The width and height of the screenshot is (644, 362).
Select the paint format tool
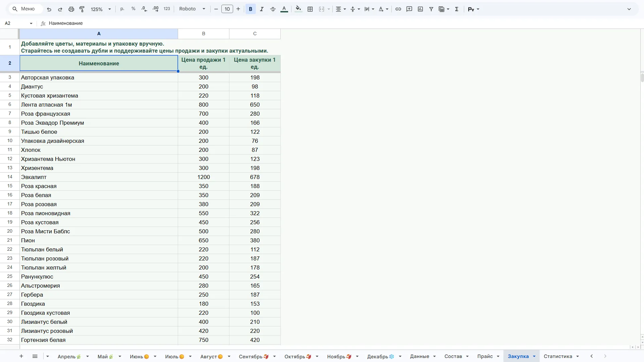click(x=82, y=9)
